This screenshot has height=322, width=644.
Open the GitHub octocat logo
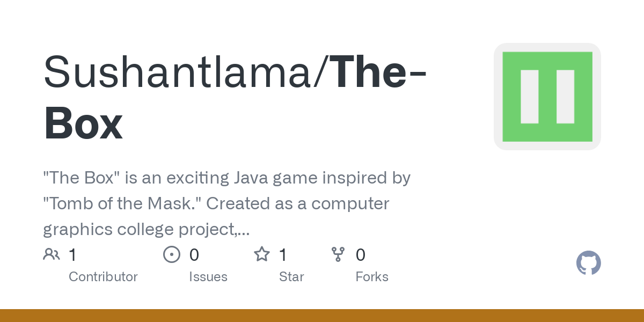click(x=588, y=264)
